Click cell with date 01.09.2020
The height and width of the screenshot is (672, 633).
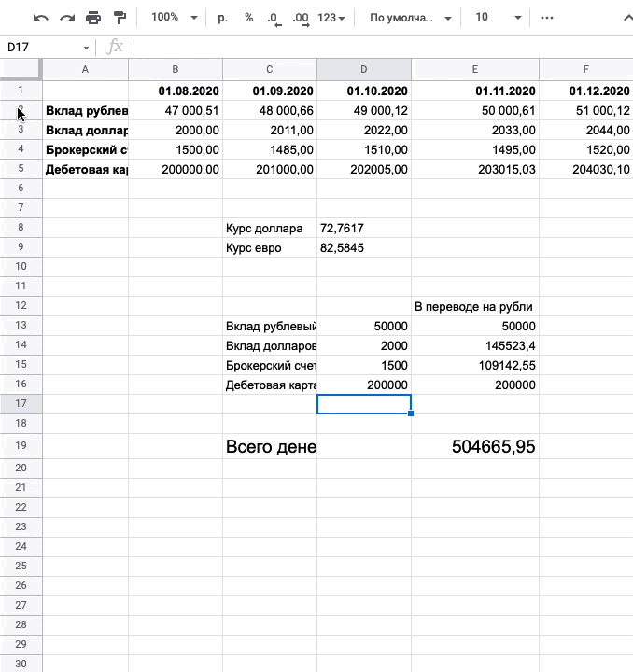[270, 91]
